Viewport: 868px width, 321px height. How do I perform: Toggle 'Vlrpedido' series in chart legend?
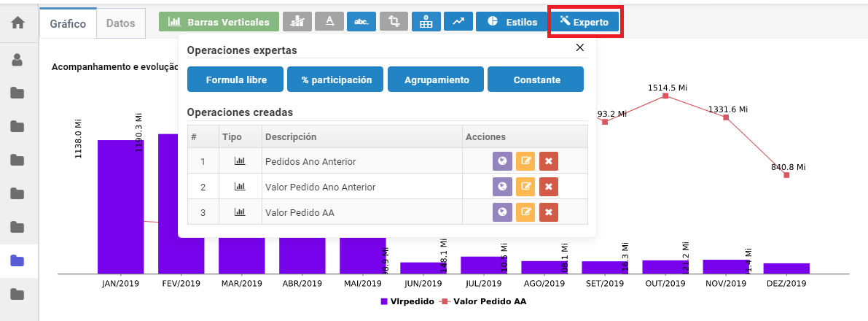pos(407,301)
